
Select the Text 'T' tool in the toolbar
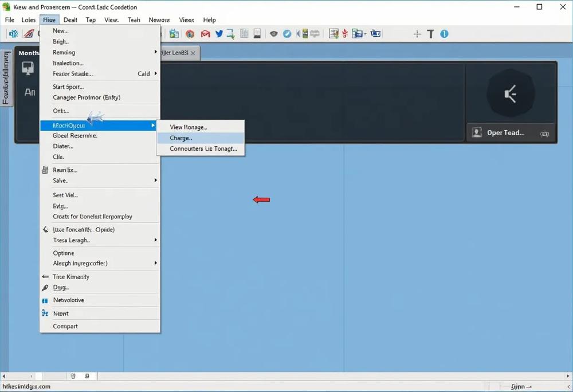(430, 34)
